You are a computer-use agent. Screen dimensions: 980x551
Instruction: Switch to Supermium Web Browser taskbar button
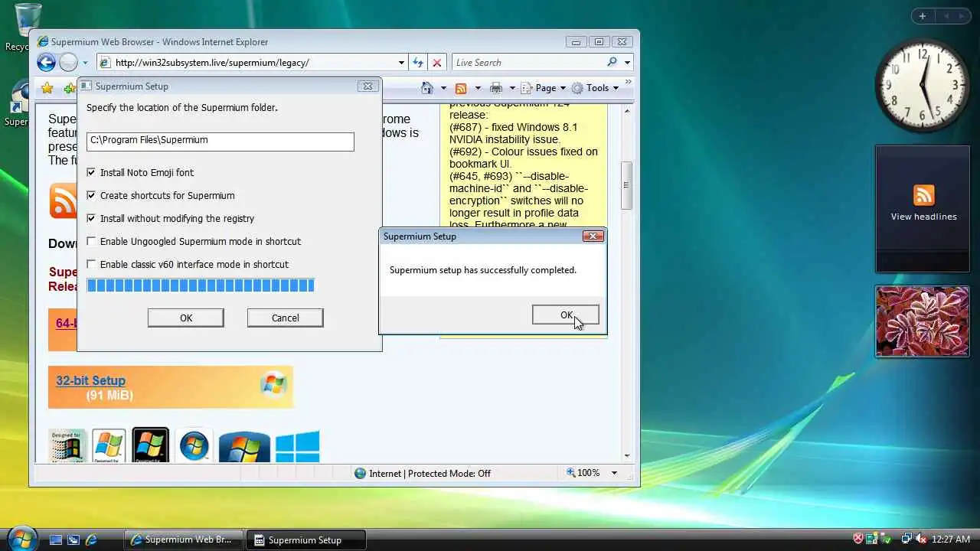click(x=184, y=540)
